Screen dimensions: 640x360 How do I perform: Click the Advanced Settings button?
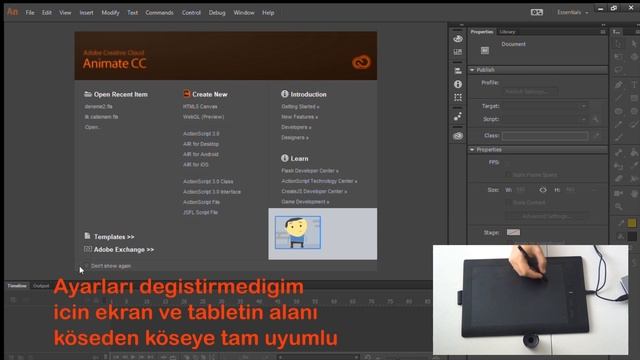click(547, 216)
